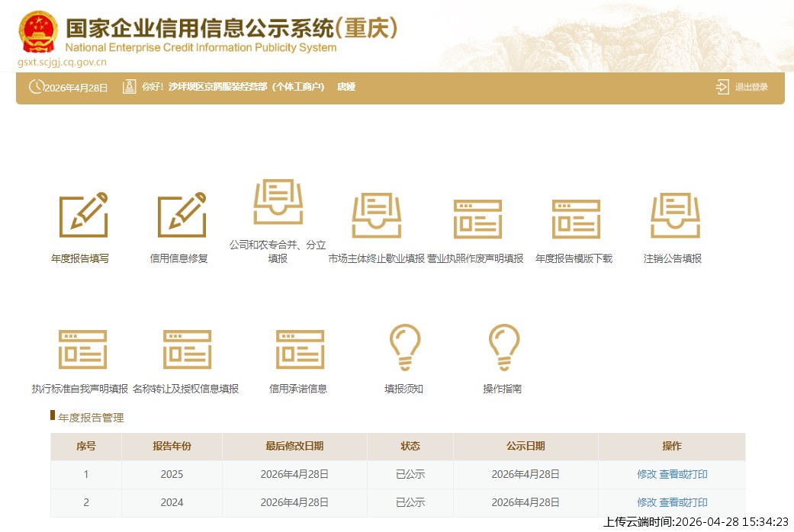The image size is (794, 532).
Task: Open the 年度报告填写 icon
Action: click(x=83, y=215)
